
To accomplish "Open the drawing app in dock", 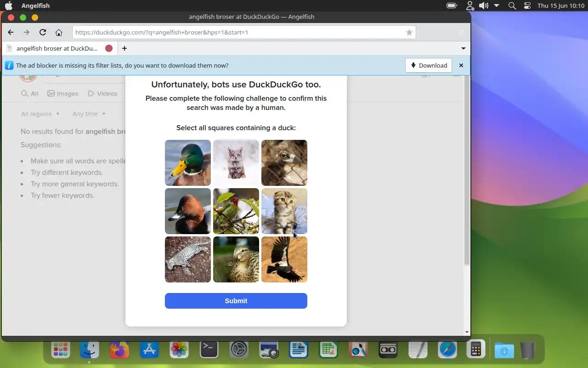I will [x=358, y=350].
